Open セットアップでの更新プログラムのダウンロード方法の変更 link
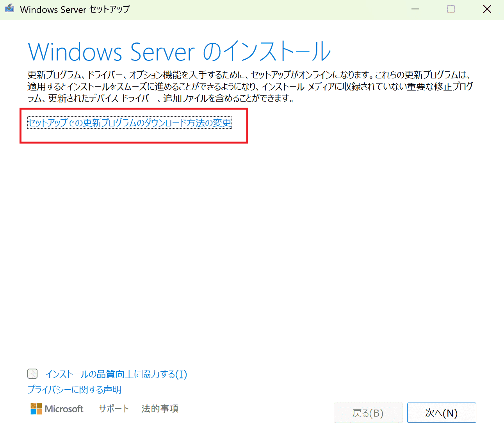 coord(130,123)
